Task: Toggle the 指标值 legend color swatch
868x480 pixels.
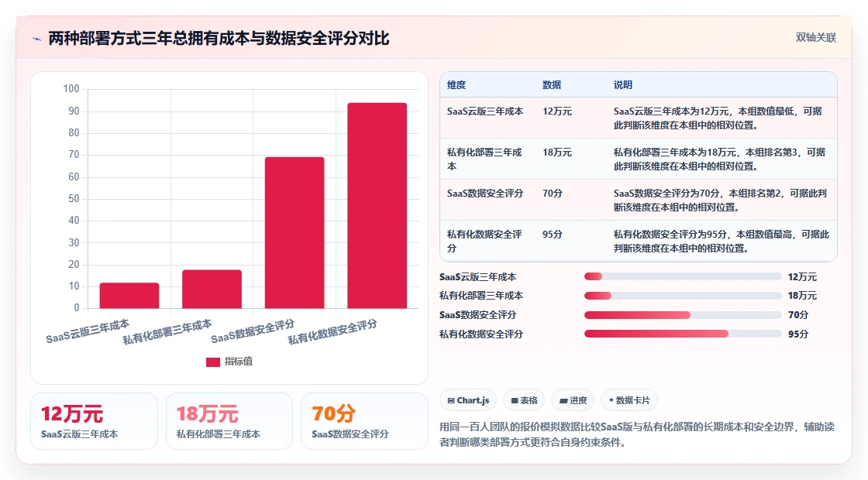Action: [x=212, y=362]
